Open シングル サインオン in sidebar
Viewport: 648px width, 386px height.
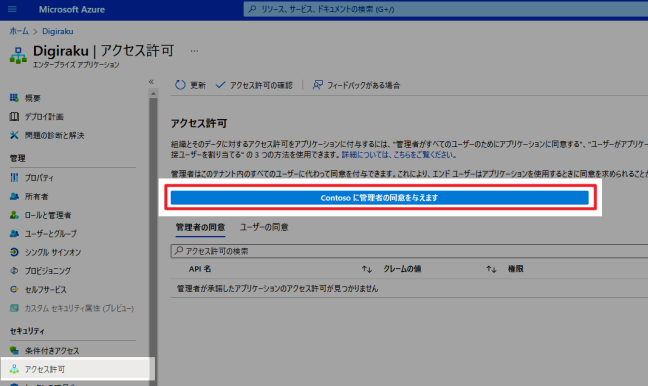click(x=53, y=253)
